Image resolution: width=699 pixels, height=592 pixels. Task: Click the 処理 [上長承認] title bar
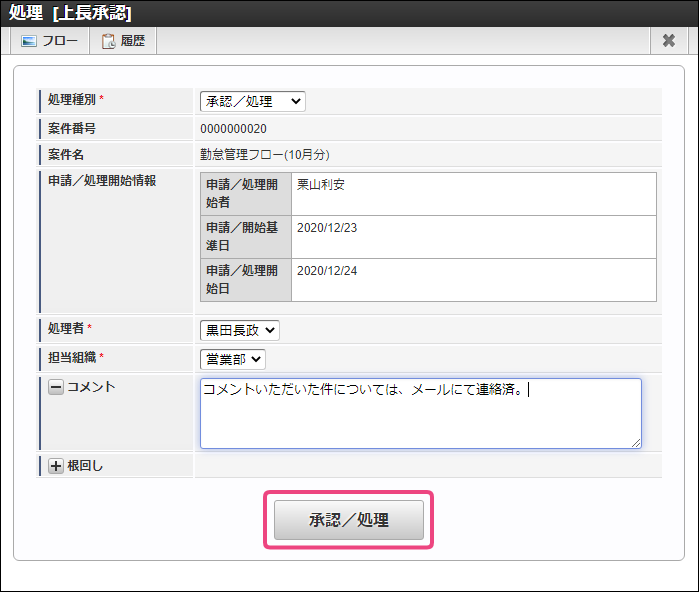click(x=70, y=13)
